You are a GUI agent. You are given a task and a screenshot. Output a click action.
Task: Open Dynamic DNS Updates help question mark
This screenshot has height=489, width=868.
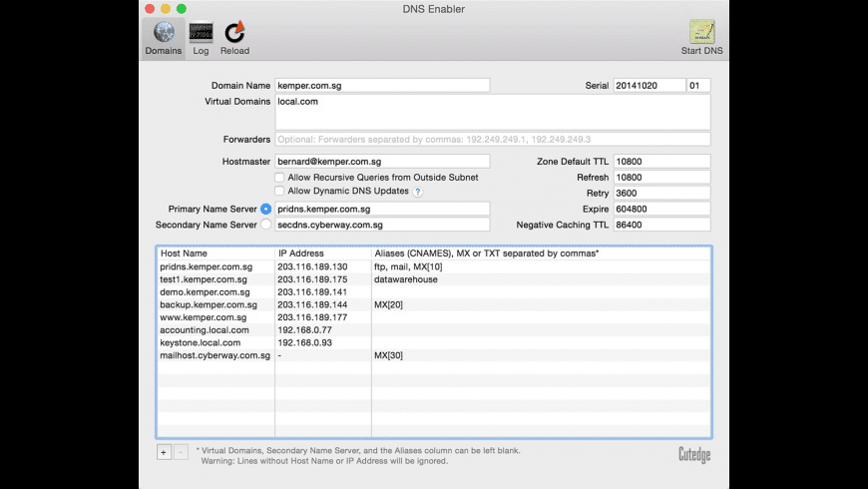[418, 192]
